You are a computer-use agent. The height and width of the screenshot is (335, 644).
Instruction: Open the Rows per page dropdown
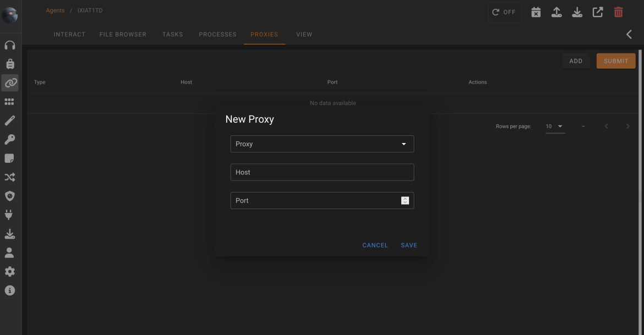(x=555, y=126)
